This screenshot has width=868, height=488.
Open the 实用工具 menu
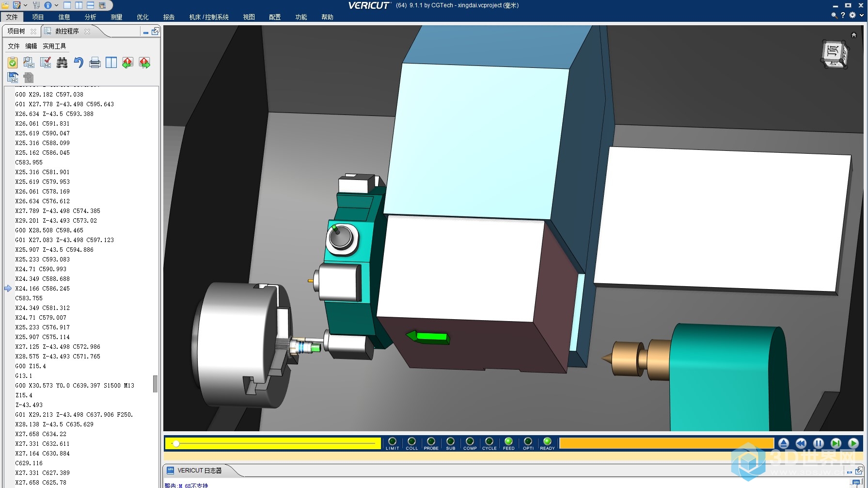point(54,46)
